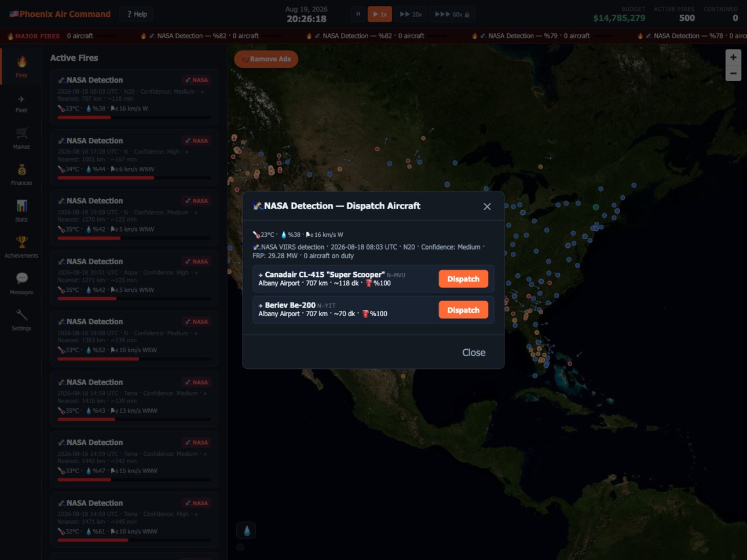747x560 pixels.
Task: Click the Remove Ads button
Action: 266,59
